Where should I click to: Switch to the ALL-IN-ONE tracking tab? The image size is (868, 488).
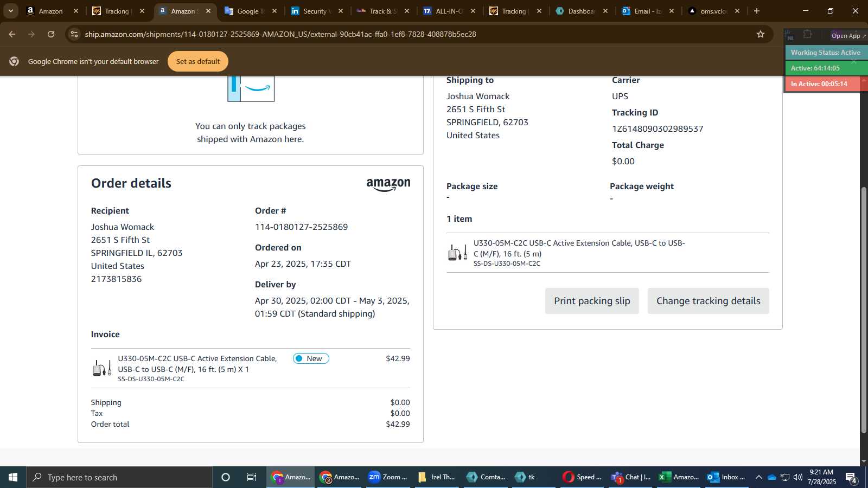pyautogui.click(x=449, y=11)
